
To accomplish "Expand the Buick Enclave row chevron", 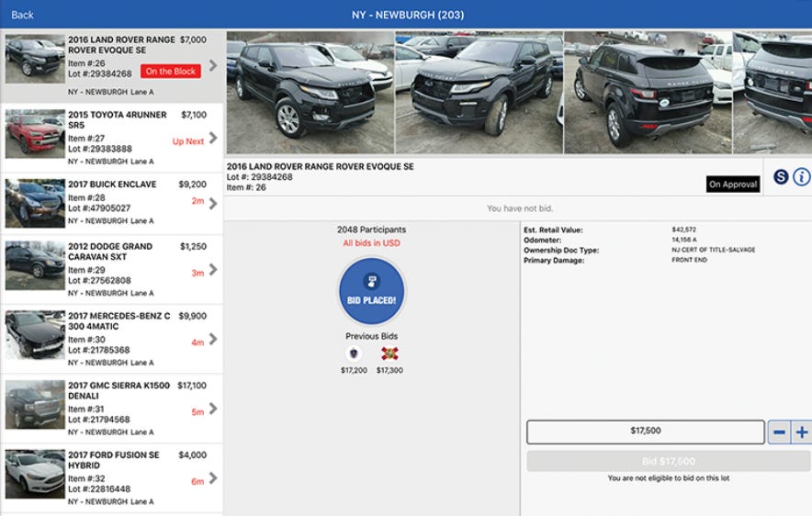I will (213, 204).
